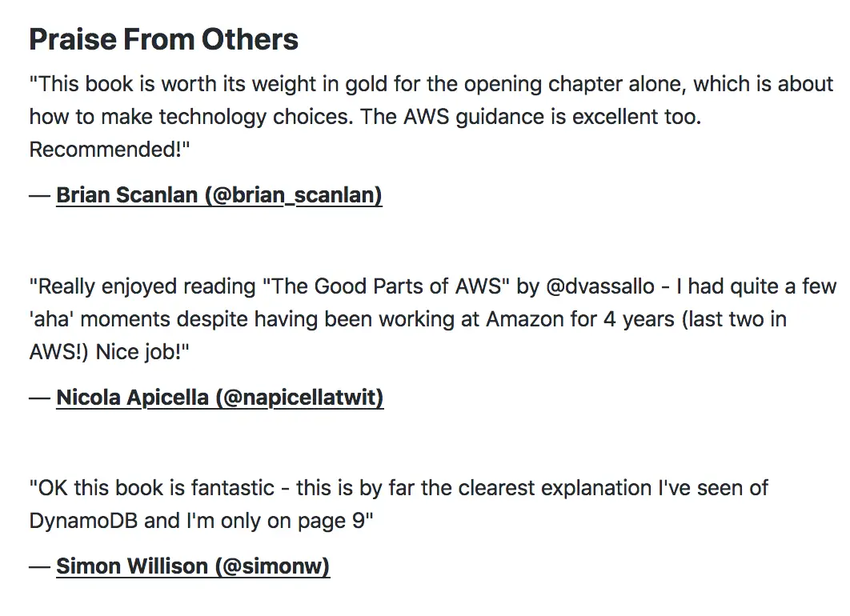Click the word "gold" in first quote
This screenshot has height=616, width=850.
coord(367,83)
